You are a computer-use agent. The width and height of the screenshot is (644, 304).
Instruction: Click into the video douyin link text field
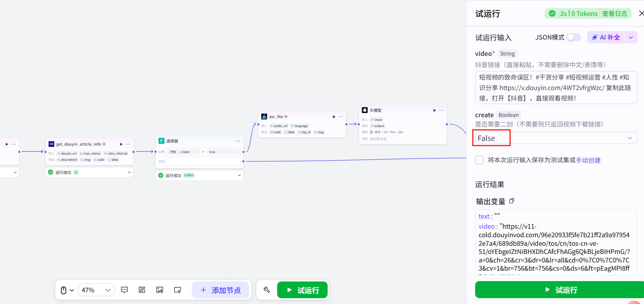(555, 88)
